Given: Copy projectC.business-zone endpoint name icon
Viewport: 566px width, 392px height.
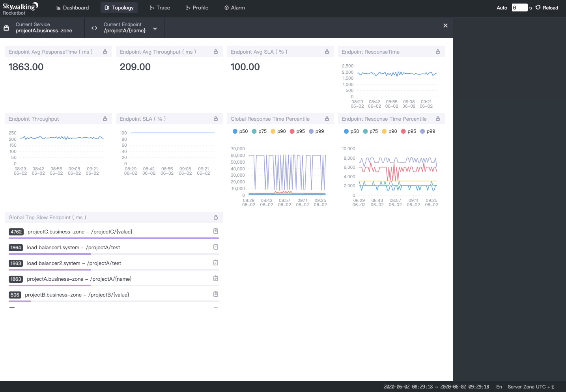Looking at the screenshot, I should coord(216,231).
